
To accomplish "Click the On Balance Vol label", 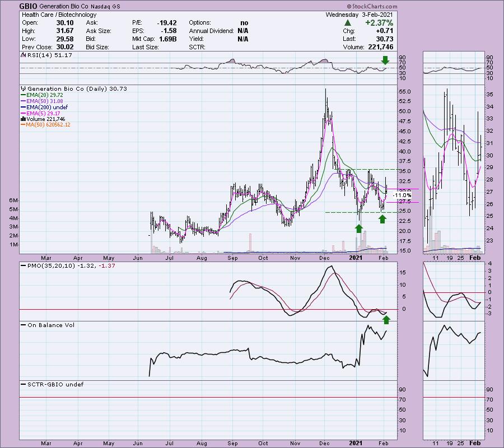I will click(51, 325).
